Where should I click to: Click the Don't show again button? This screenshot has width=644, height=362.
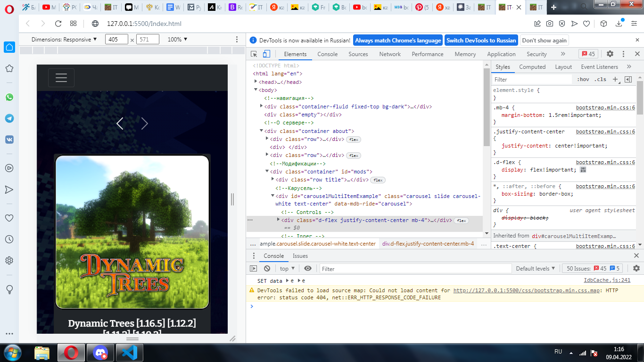pos(545,41)
